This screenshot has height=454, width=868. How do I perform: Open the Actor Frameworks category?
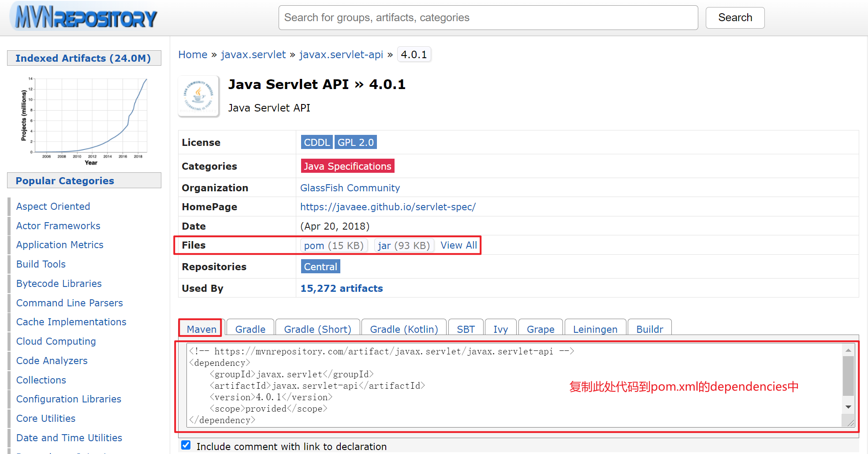click(x=58, y=226)
